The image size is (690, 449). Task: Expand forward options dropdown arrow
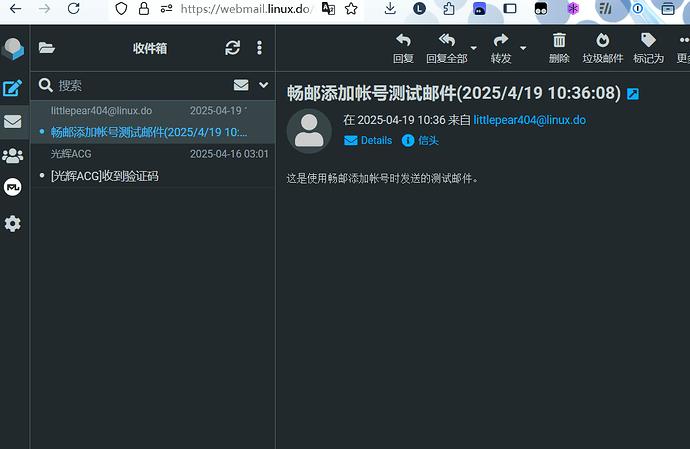[x=523, y=48]
